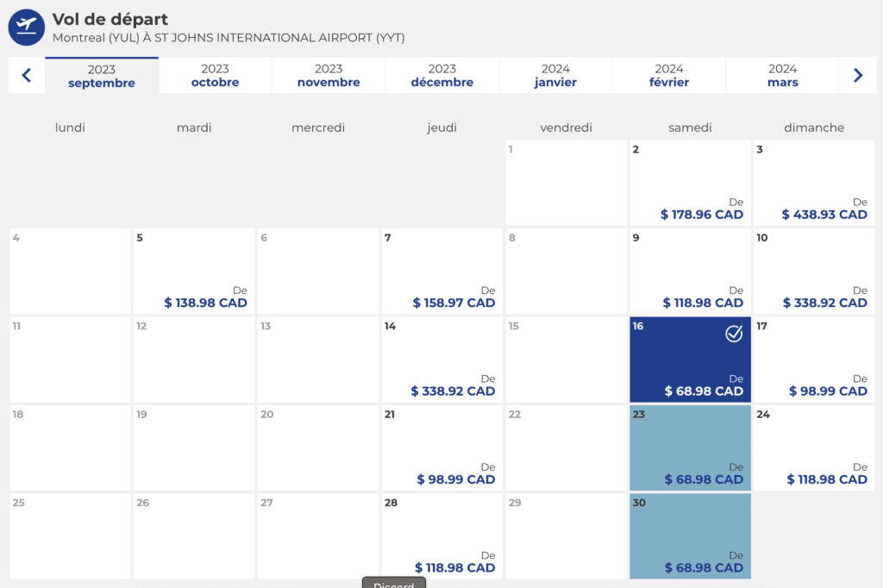Click the Discord tooltip at bottom
This screenshot has height=588, width=883.
click(x=394, y=584)
